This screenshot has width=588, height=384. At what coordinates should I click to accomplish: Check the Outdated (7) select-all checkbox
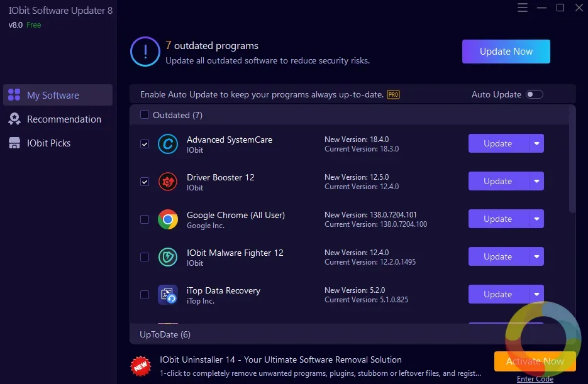[x=145, y=114]
